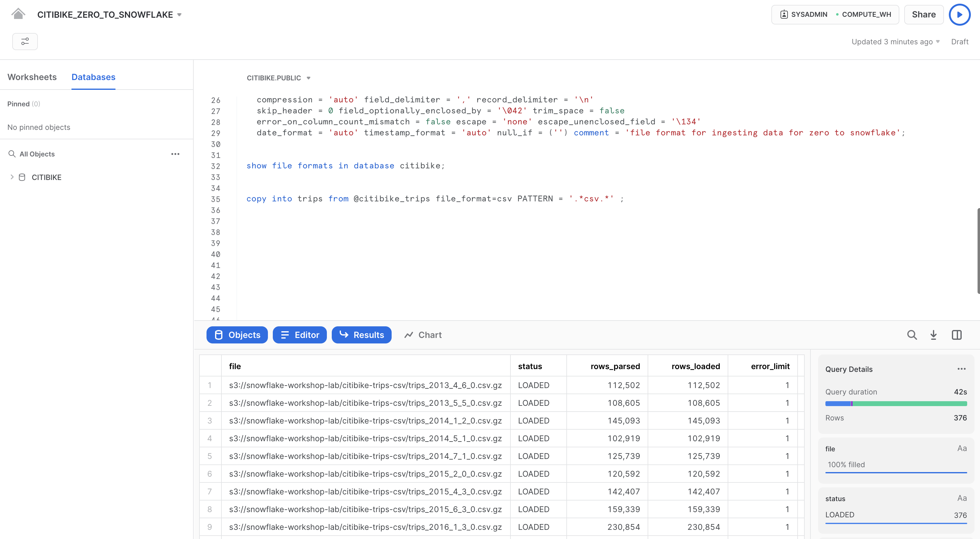
Task: Open the All Objects more options menu
Action: [175, 154]
